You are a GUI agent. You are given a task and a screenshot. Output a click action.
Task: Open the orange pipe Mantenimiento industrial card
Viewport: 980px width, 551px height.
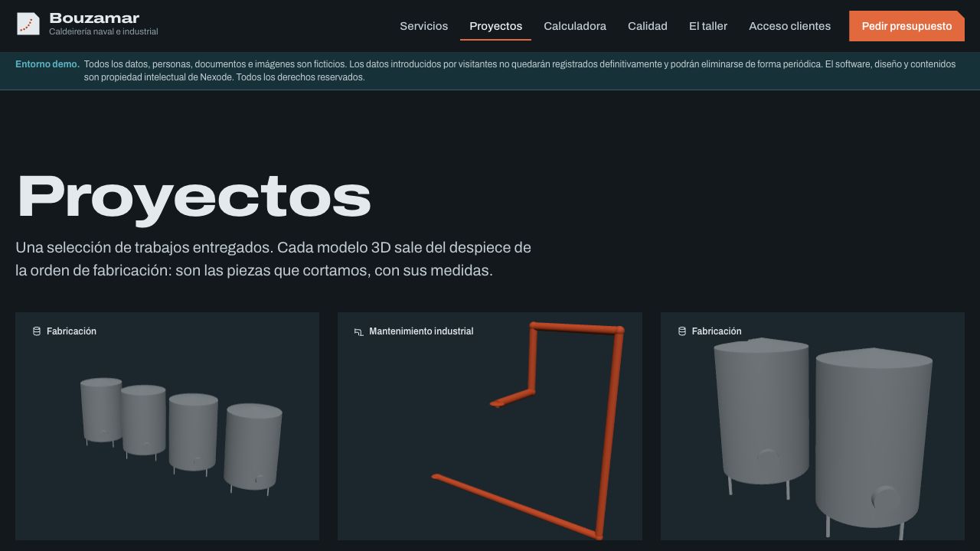click(490, 426)
